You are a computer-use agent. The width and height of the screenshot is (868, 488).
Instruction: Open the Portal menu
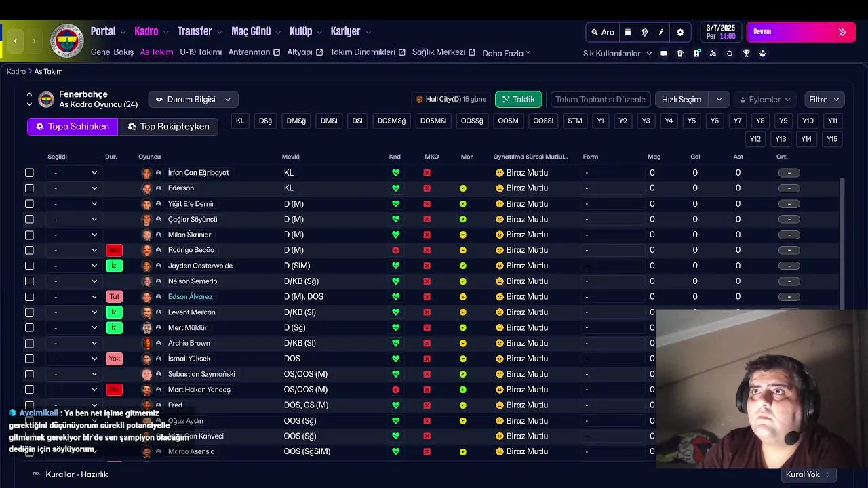pos(108,32)
